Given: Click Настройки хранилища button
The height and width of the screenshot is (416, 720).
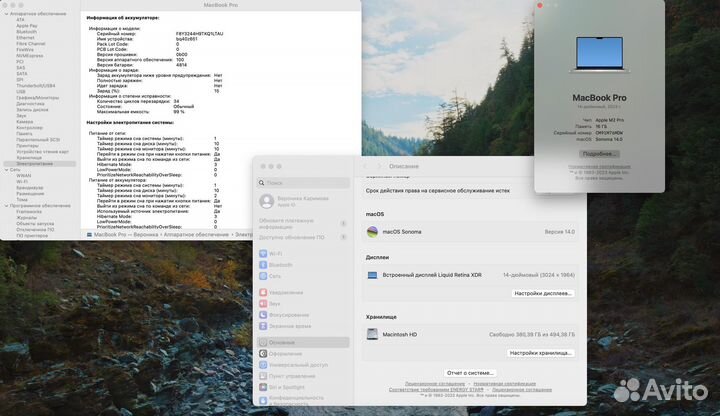Looking at the screenshot, I should coord(541,353).
